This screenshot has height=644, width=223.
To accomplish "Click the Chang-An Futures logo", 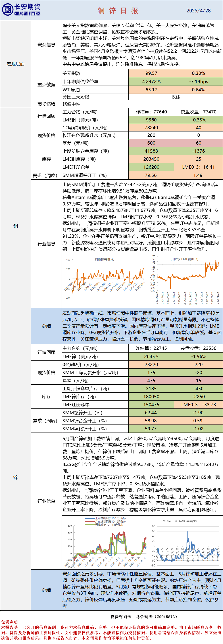I will [x=21, y=10].
